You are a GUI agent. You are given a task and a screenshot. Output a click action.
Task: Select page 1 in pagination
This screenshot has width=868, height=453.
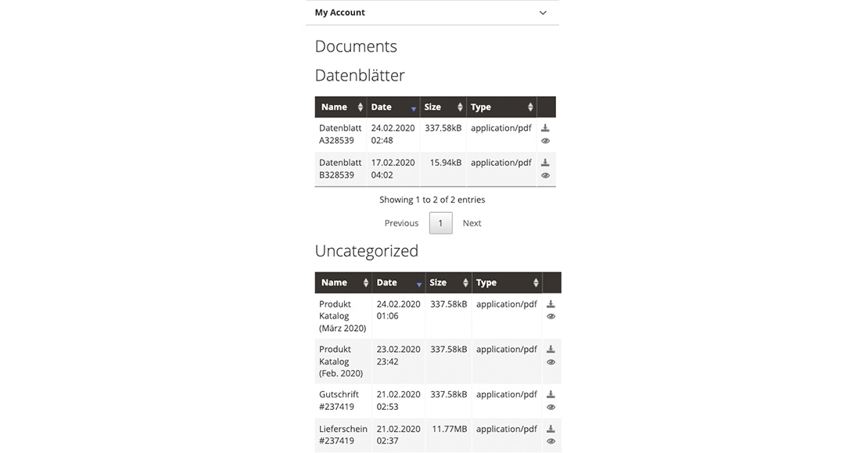pyautogui.click(x=440, y=223)
